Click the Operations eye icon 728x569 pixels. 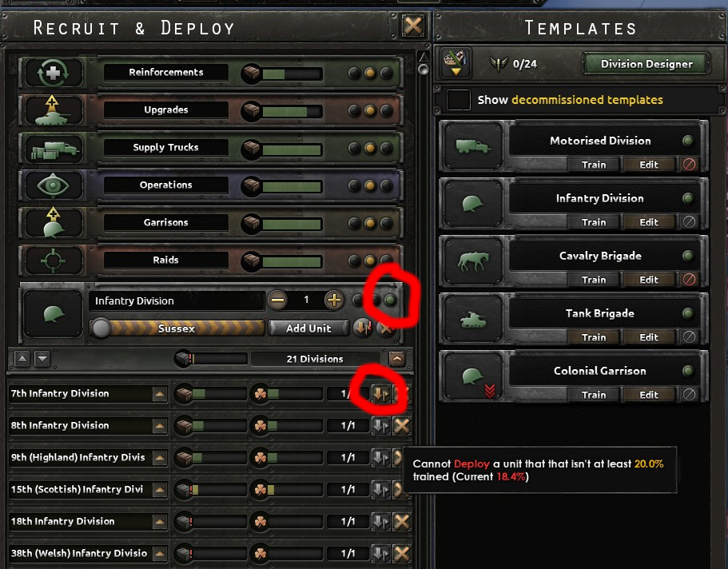pyautogui.click(x=53, y=185)
